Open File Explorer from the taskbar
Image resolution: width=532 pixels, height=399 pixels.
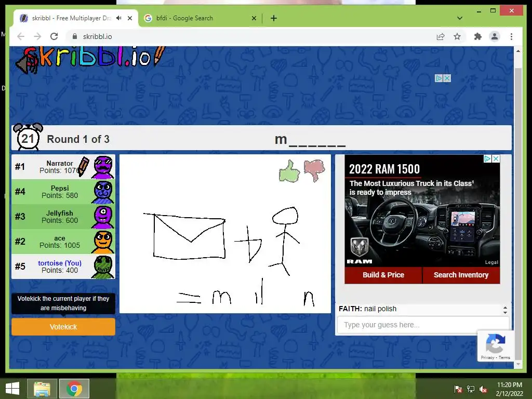pos(42,389)
